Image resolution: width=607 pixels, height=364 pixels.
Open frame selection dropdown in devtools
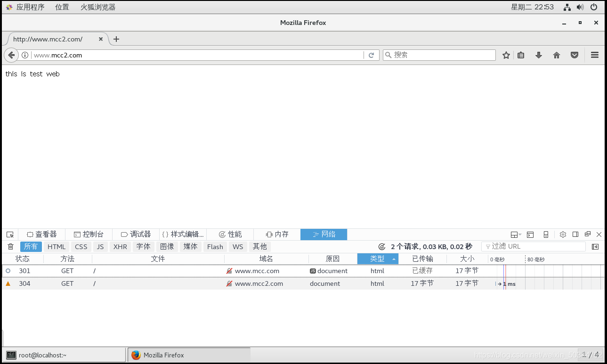tap(516, 235)
